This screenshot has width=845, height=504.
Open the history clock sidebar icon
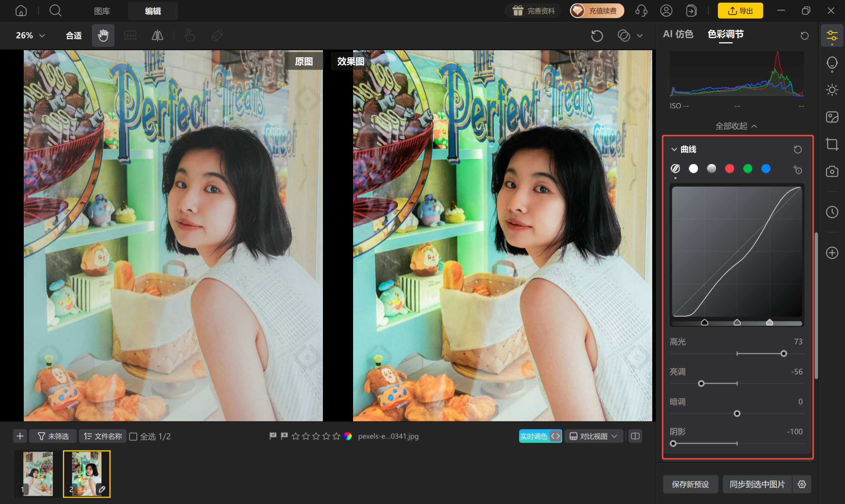click(x=832, y=212)
